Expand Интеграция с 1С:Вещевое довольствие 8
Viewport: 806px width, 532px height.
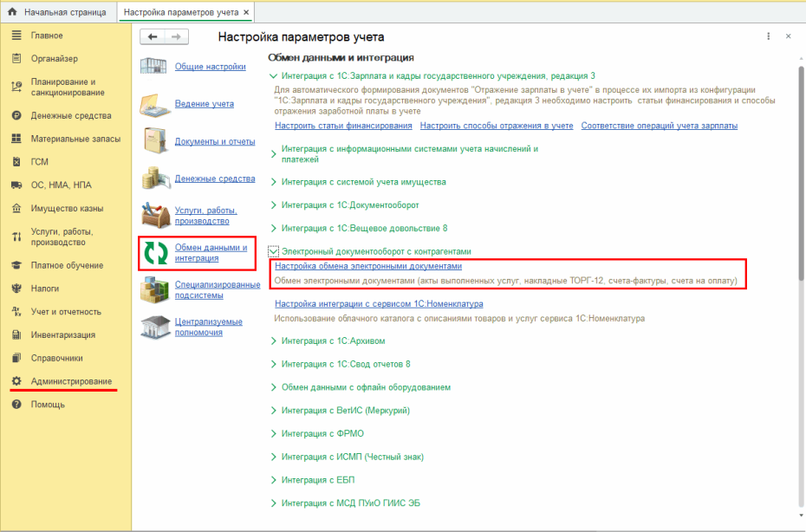pos(274,228)
